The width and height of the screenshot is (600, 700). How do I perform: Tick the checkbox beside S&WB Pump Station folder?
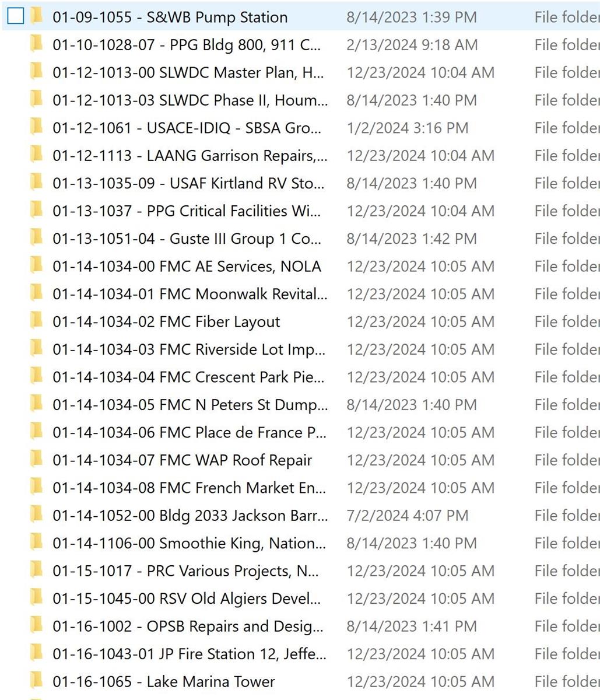tap(16, 17)
